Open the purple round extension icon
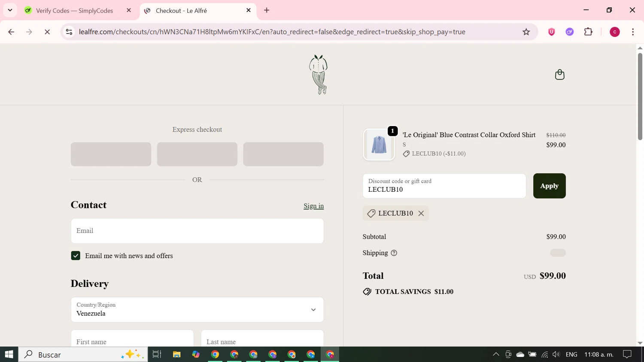Image resolution: width=644 pixels, height=362 pixels. point(570,32)
